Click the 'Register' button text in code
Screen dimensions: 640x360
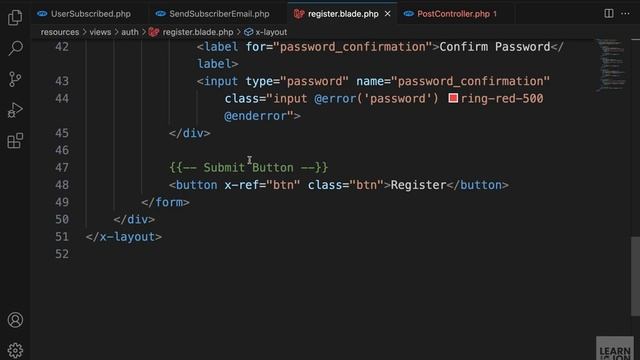point(418,185)
